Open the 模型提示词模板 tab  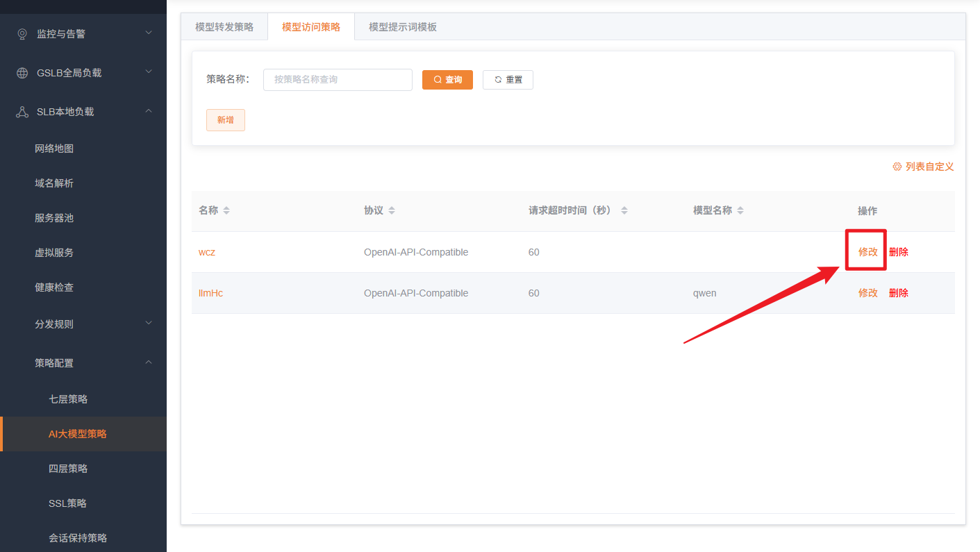(x=403, y=27)
